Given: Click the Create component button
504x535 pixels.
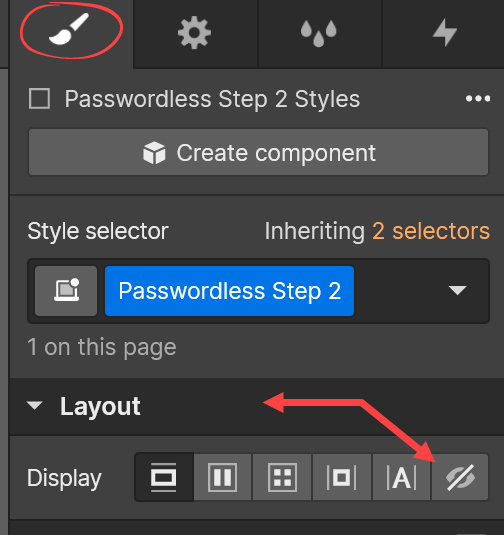Looking at the screenshot, I should click(258, 153).
